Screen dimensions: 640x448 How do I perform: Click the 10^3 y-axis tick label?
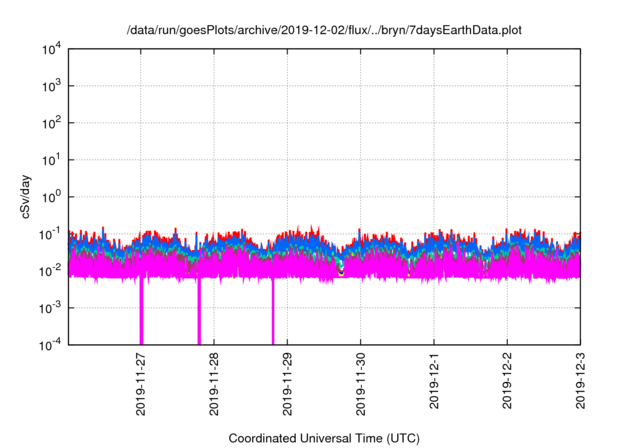(x=52, y=86)
